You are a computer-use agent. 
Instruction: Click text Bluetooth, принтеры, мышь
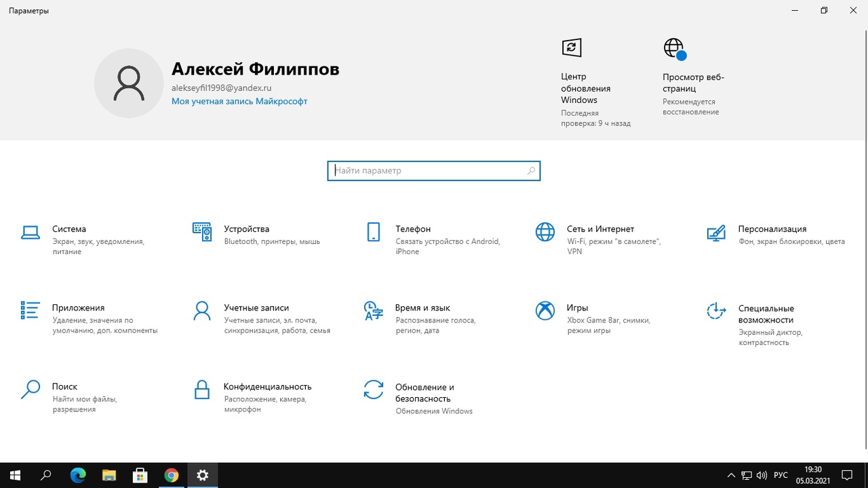pos(272,241)
